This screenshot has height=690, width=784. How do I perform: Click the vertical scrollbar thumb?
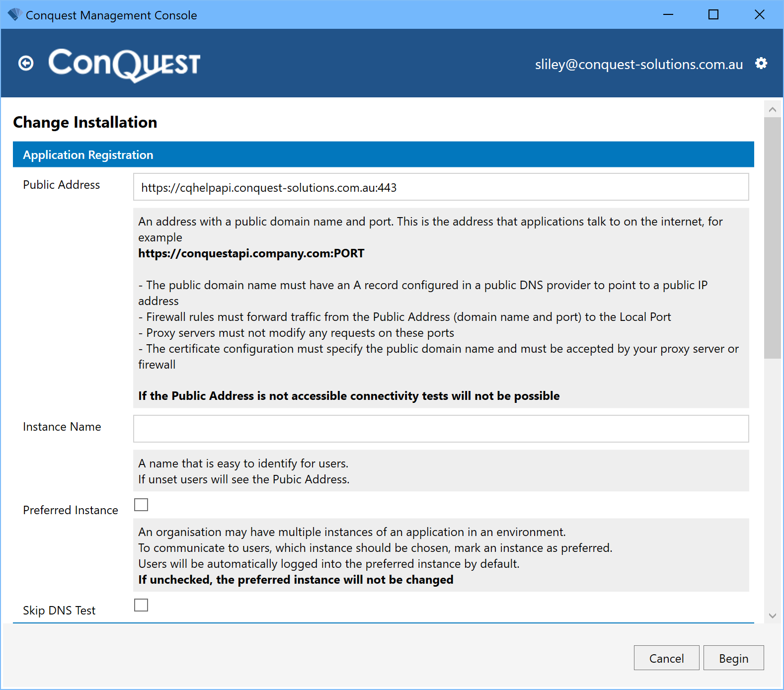coord(772,237)
